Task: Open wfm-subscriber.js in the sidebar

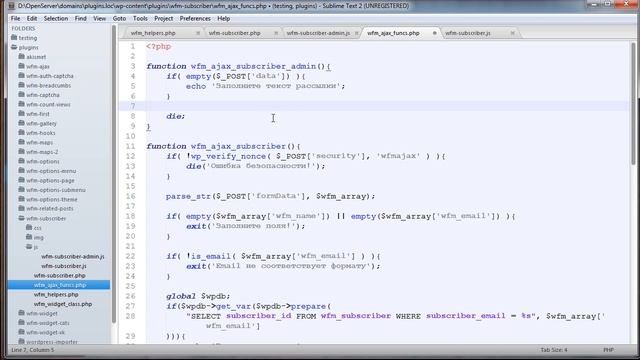Action: point(64,266)
